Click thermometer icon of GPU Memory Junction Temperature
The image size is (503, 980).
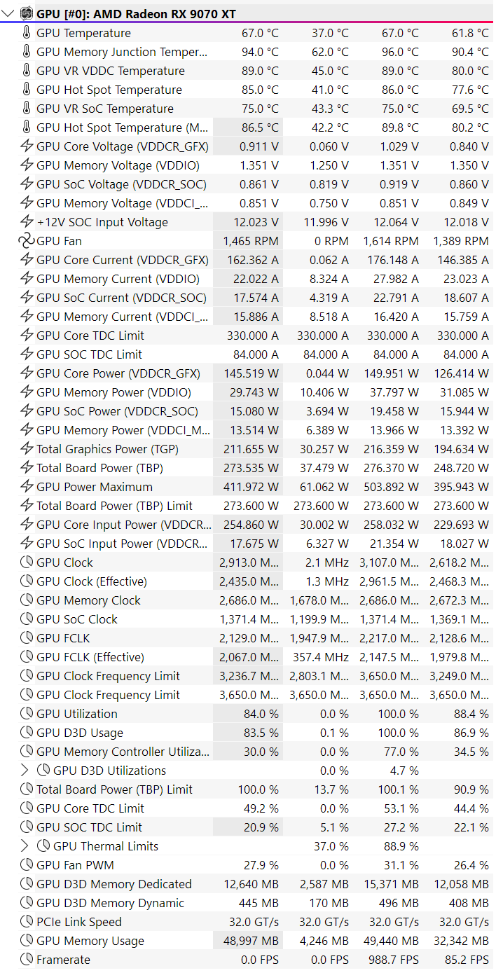(27, 52)
